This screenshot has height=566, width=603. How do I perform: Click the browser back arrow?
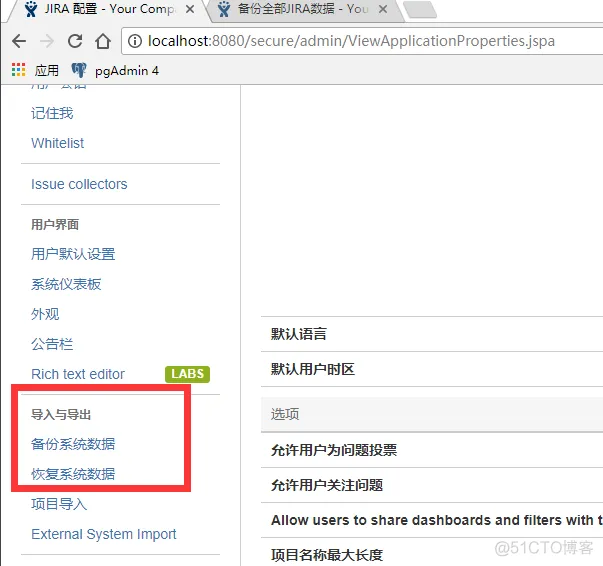click(x=19, y=42)
